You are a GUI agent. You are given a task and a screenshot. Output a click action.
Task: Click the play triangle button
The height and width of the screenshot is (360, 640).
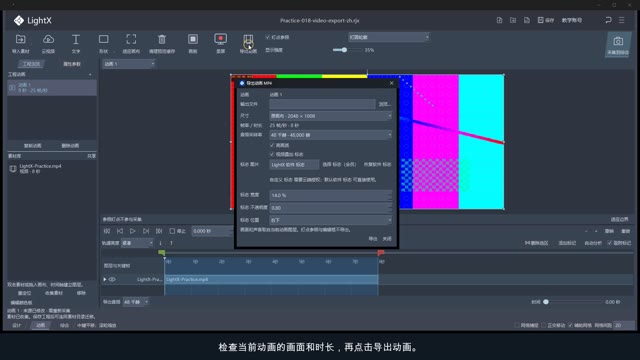tap(133, 231)
